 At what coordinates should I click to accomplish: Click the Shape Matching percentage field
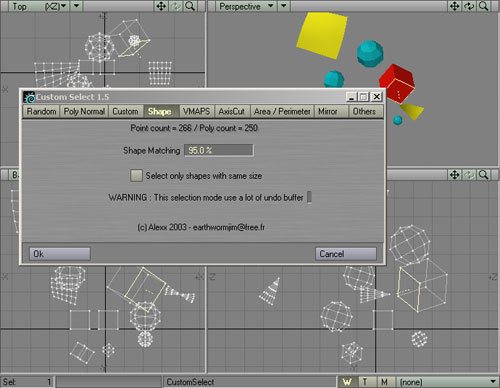219,150
